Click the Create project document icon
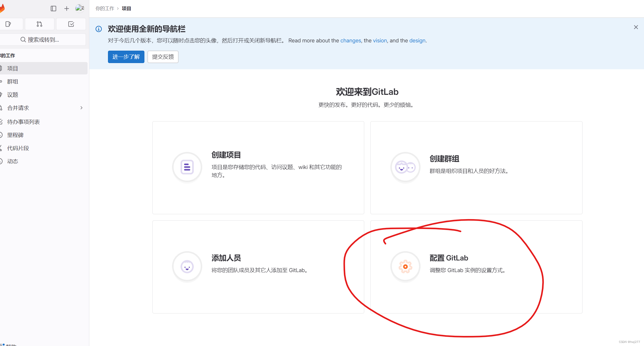 pos(187,167)
